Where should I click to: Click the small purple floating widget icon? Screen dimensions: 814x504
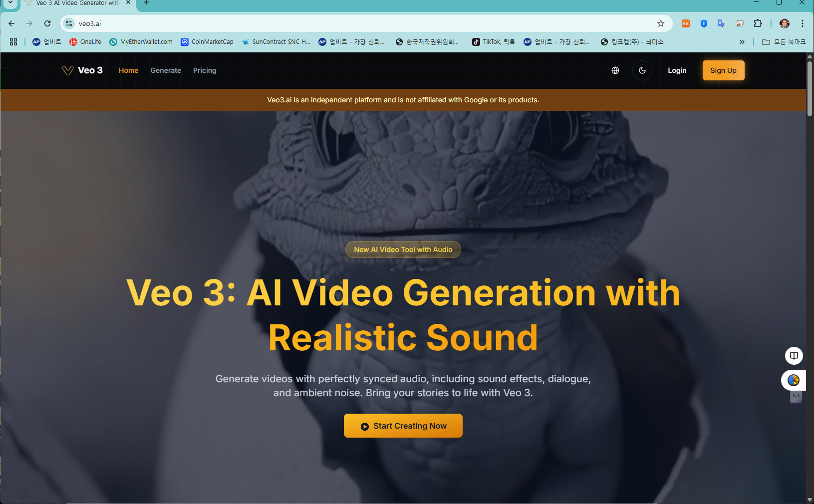pos(796,397)
